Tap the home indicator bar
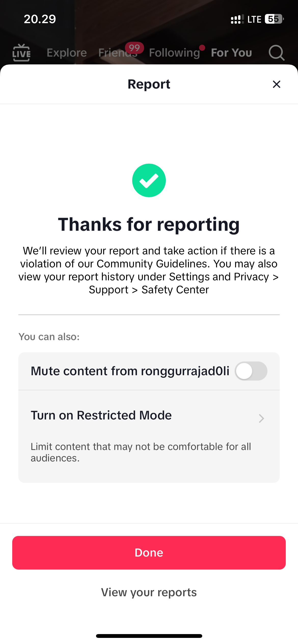This screenshot has height=644, width=298. pyautogui.click(x=149, y=636)
